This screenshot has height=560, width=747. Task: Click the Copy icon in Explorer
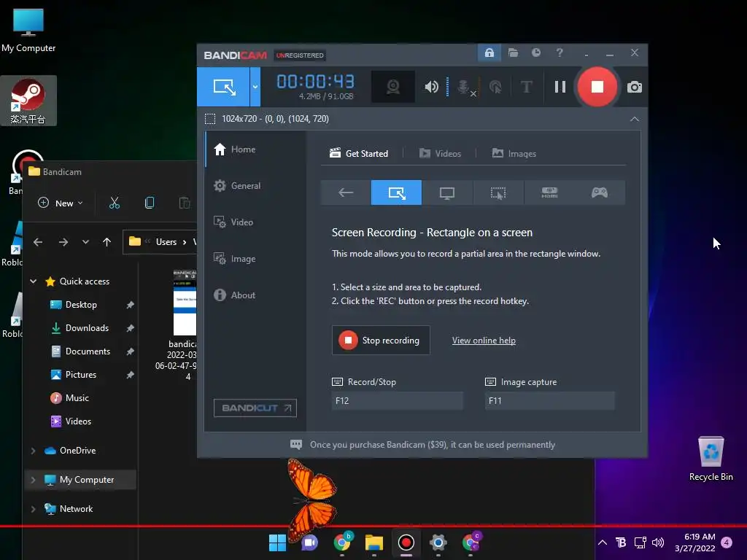click(x=150, y=203)
